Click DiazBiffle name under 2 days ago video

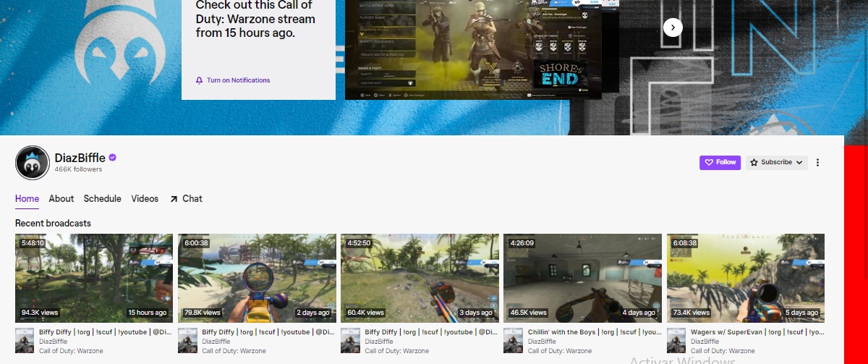click(x=216, y=342)
